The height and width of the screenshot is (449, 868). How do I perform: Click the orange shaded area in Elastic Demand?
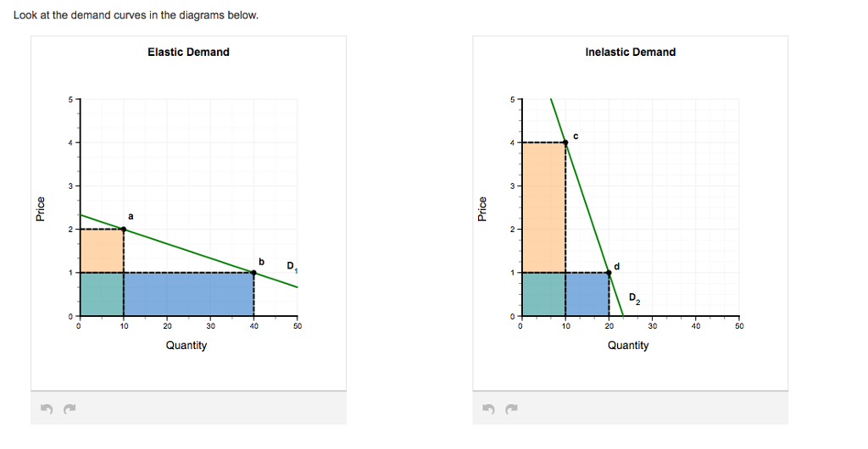tap(102, 250)
